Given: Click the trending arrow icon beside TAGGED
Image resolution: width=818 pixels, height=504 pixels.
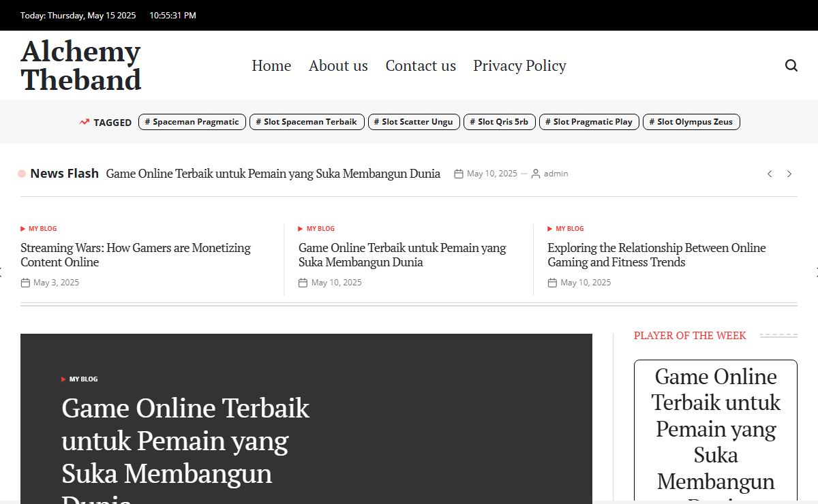Looking at the screenshot, I should click(84, 122).
